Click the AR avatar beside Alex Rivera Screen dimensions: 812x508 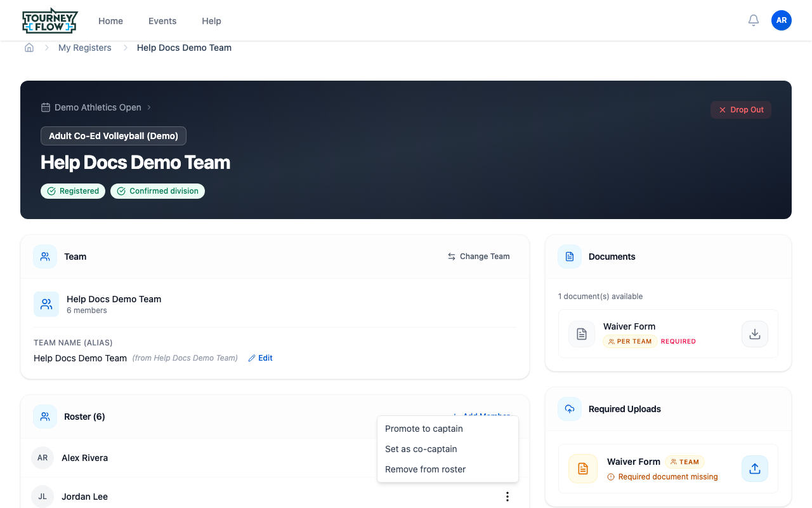[43, 458]
